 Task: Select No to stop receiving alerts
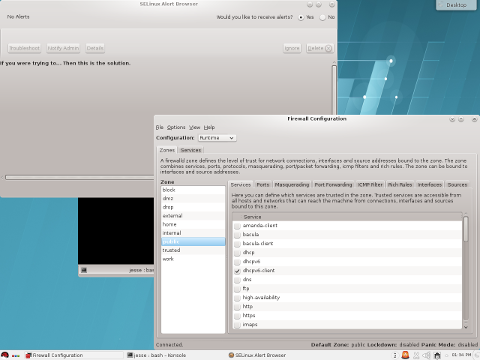click(x=322, y=17)
